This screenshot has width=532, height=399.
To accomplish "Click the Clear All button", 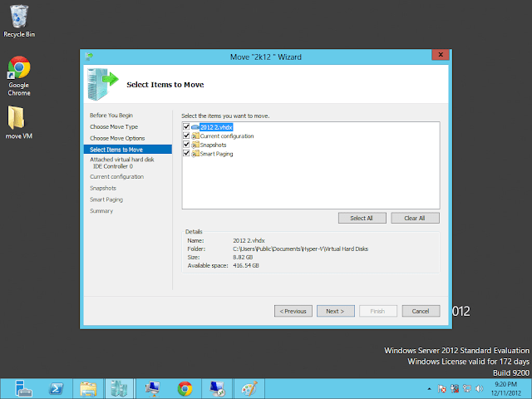I will tap(414, 218).
